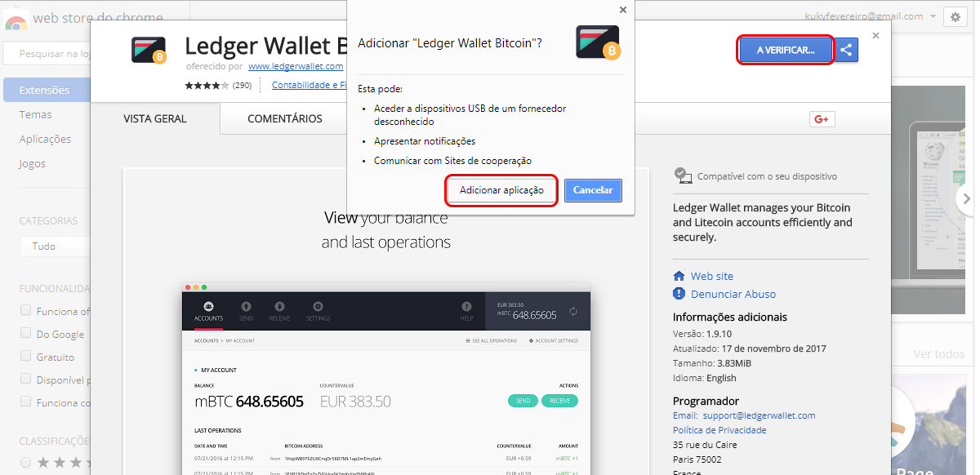Toggle the 'Funciona co...' checkbox

[x=25, y=402]
